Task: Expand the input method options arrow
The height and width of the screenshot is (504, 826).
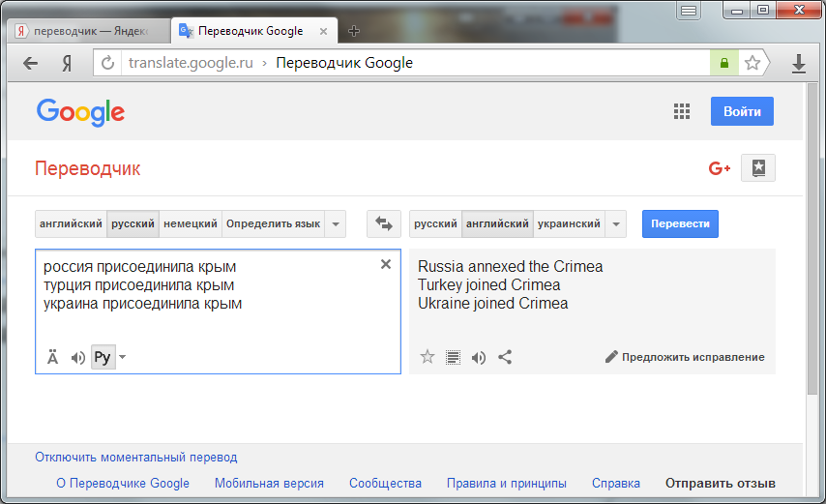Action: pyautogui.click(x=123, y=357)
